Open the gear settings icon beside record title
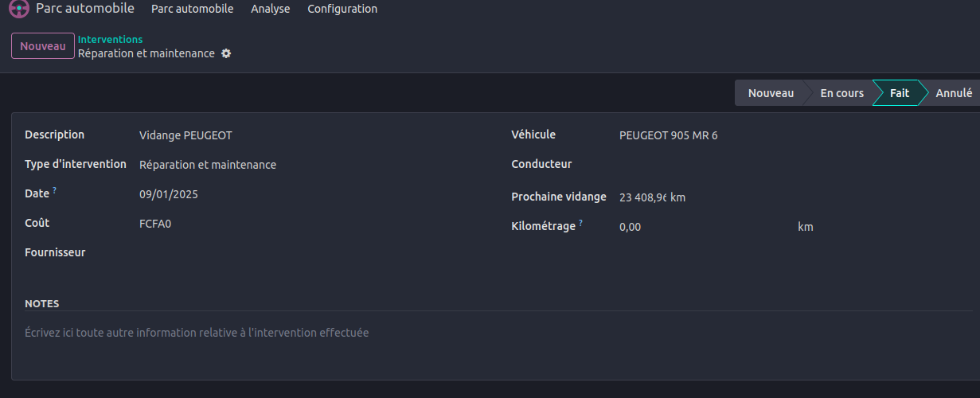Viewport: 980px width, 398px height. tap(226, 53)
